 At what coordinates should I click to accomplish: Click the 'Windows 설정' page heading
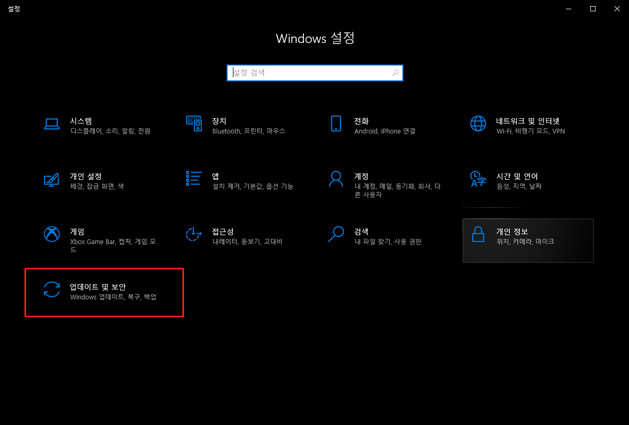(x=315, y=39)
